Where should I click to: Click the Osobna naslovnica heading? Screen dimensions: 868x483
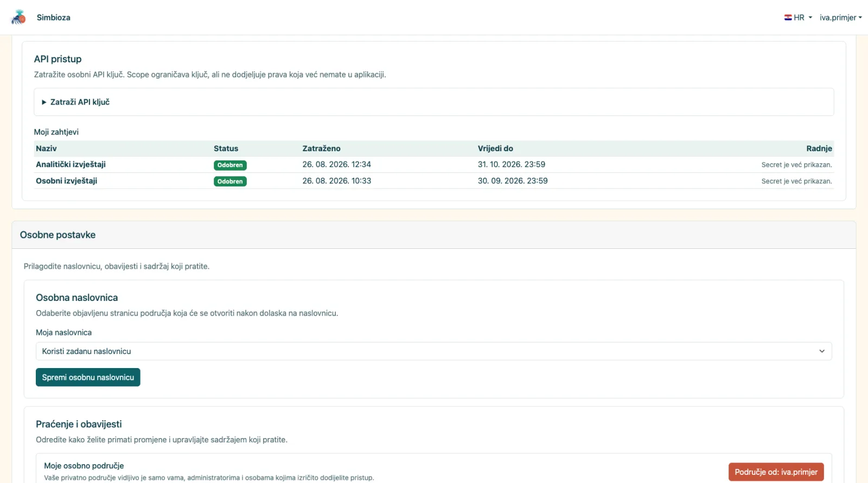(76, 298)
